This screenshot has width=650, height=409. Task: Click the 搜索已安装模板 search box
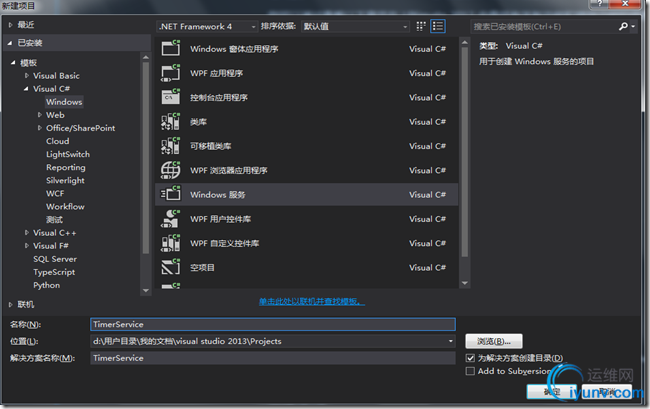click(544, 27)
